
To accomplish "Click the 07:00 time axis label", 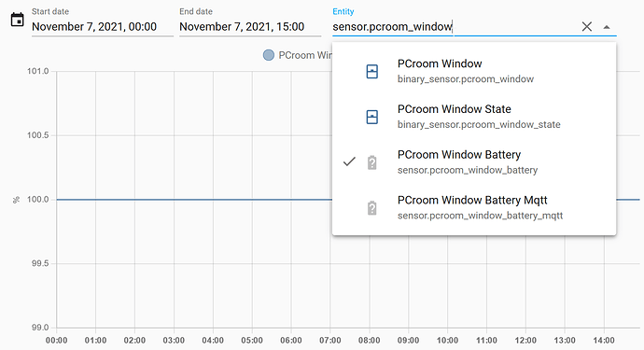I will pos(330,341).
